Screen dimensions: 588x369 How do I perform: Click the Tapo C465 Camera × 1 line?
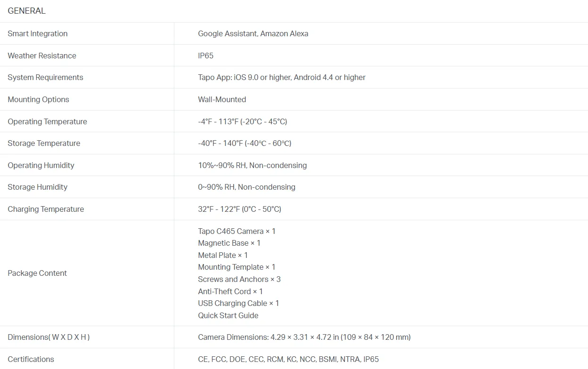(x=237, y=231)
